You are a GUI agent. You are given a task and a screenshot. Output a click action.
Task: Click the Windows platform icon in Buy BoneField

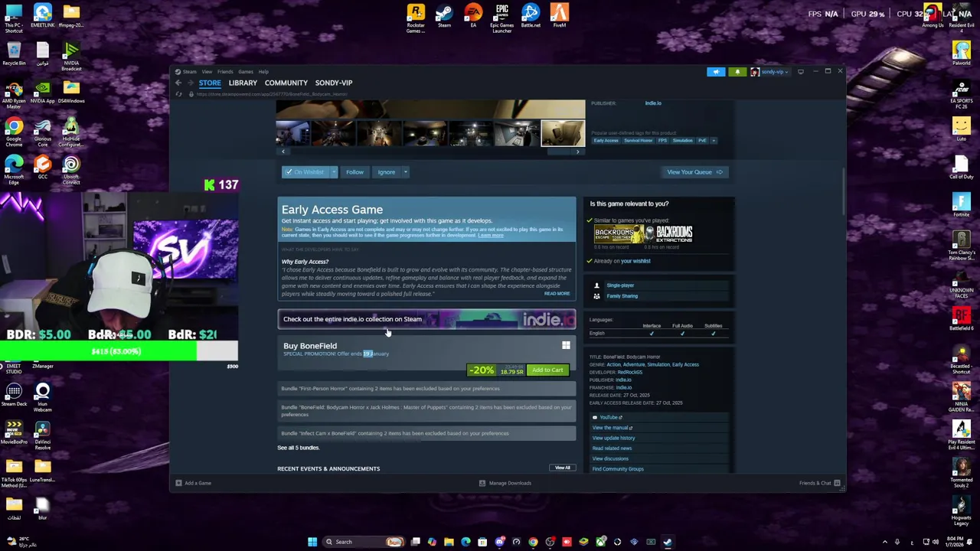tap(566, 346)
